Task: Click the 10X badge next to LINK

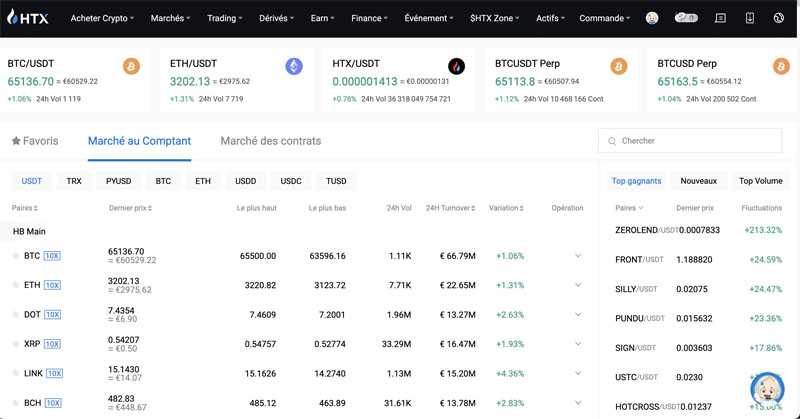Action: point(55,373)
